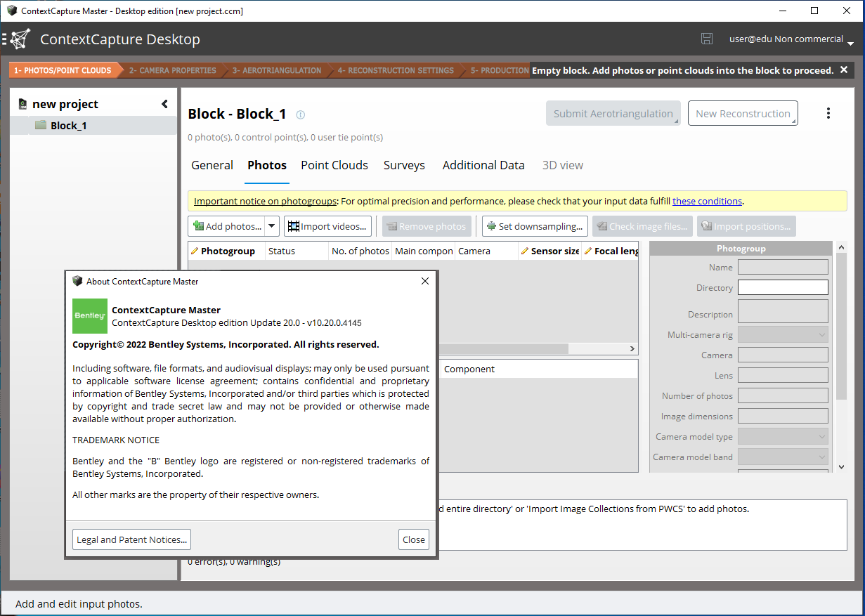The image size is (865, 616).
Task: Click the Photogroup panel scroll-down arrow
Action: [841, 466]
